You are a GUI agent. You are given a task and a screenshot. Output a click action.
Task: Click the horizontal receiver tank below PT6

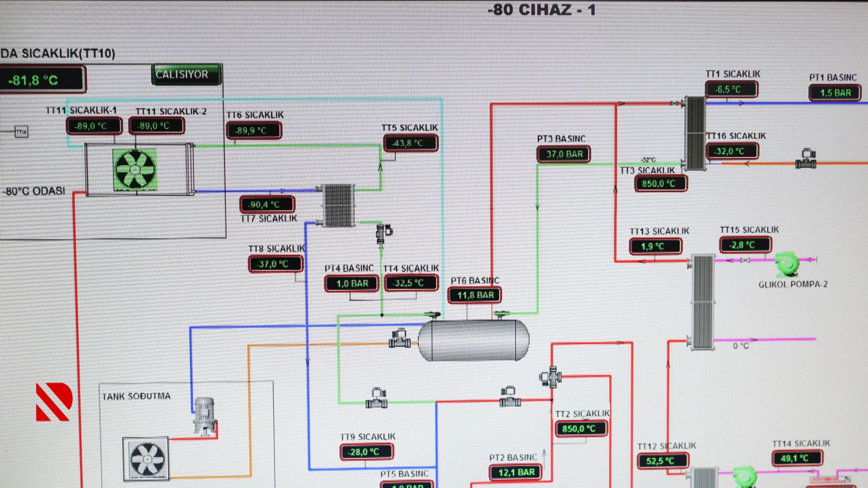pos(473,340)
